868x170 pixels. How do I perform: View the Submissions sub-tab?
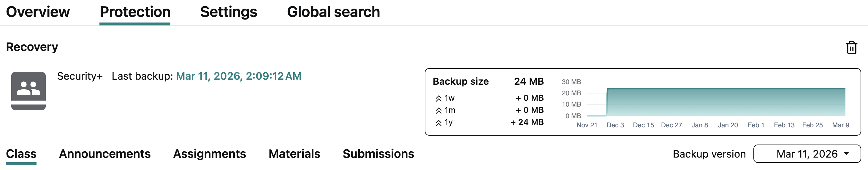[378, 154]
